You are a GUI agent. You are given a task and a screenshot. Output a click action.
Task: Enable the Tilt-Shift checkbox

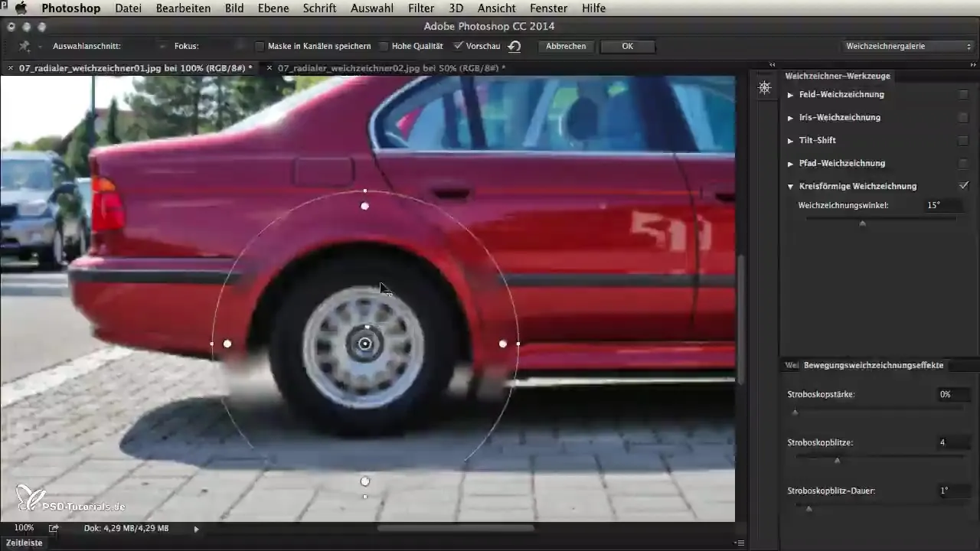[x=964, y=141]
